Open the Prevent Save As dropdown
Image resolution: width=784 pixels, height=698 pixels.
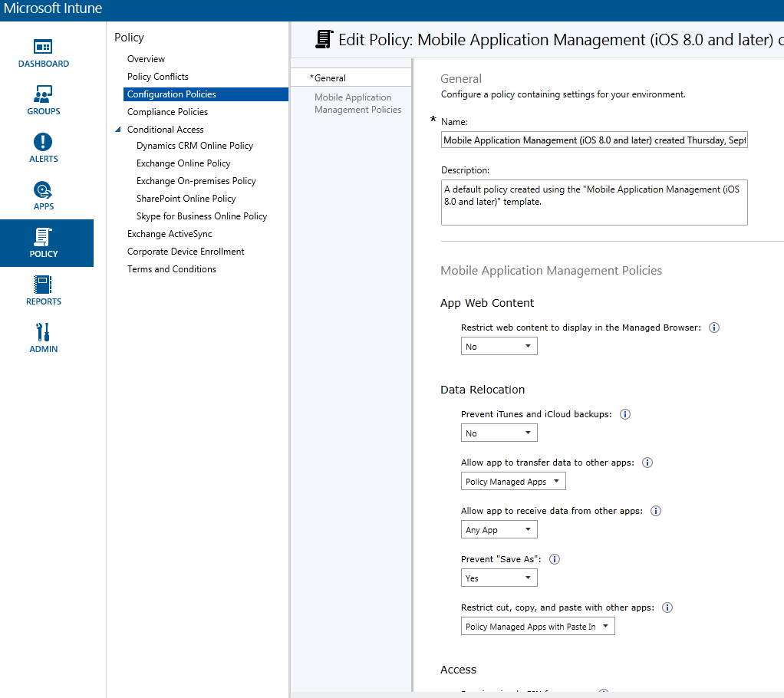point(499,578)
